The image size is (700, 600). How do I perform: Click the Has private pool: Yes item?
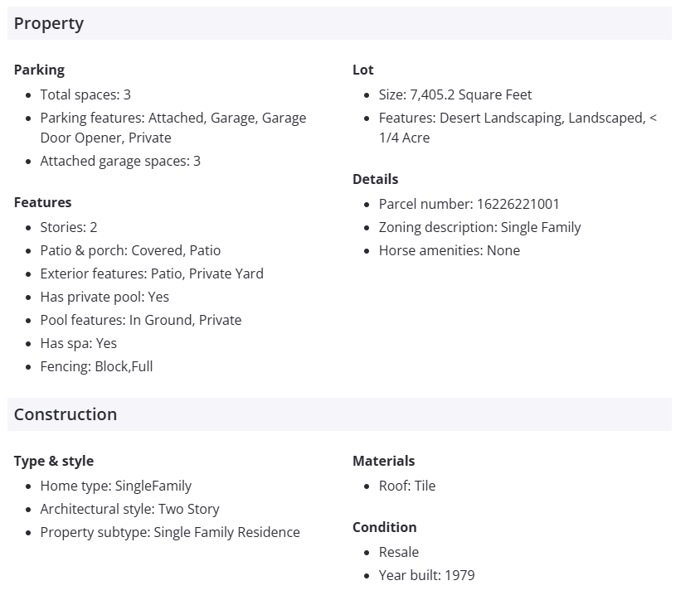tap(105, 297)
